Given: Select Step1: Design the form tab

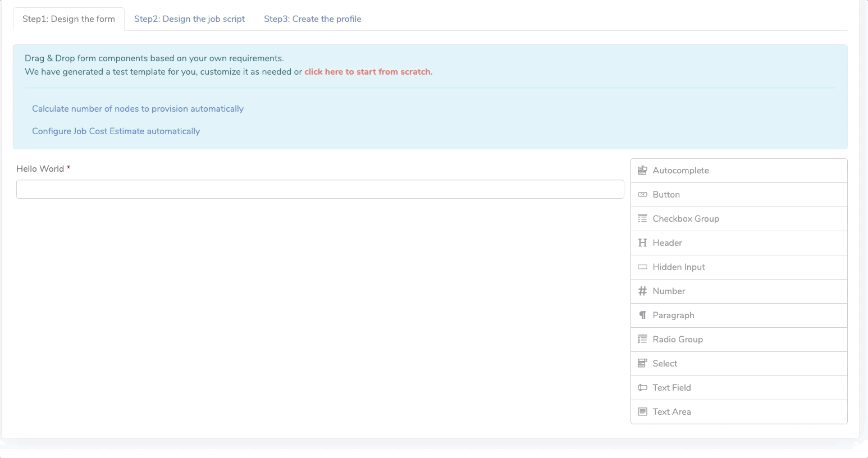Looking at the screenshot, I should [68, 19].
